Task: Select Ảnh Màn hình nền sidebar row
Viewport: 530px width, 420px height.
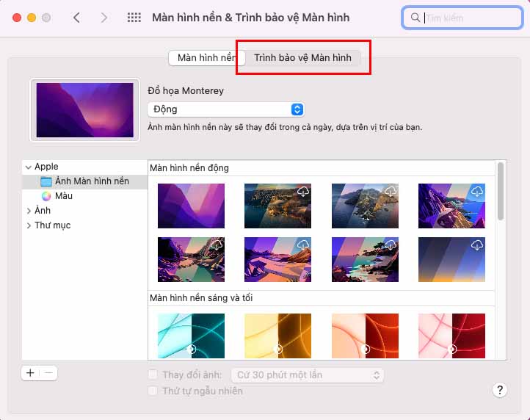Action: tap(84, 181)
